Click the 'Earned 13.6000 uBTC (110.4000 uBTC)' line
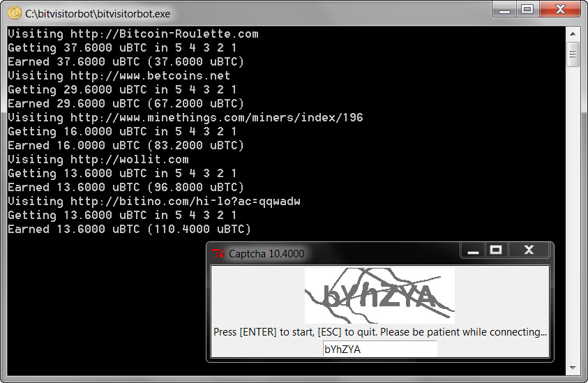 pos(129,230)
